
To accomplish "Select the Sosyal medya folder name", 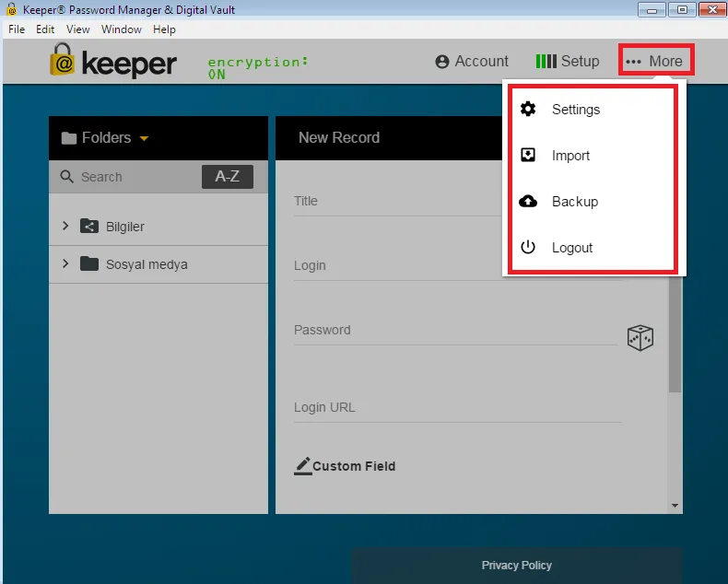I will coord(147,264).
